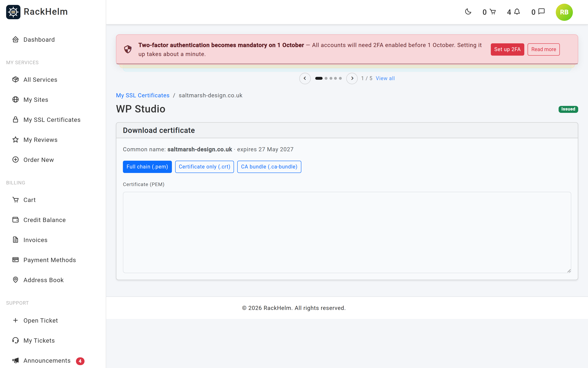The height and width of the screenshot is (368, 588).
Task: Click the Announcements megaphone icon
Action: point(16,360)
